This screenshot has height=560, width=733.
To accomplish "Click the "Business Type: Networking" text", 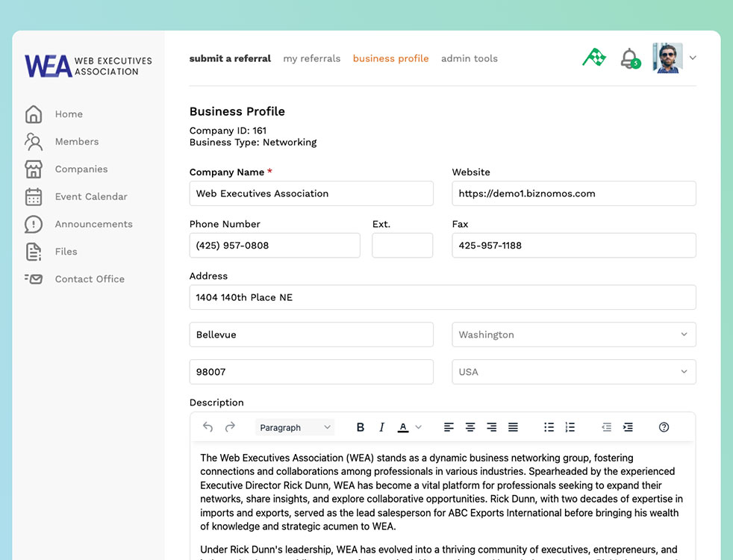I will (253, 142).
